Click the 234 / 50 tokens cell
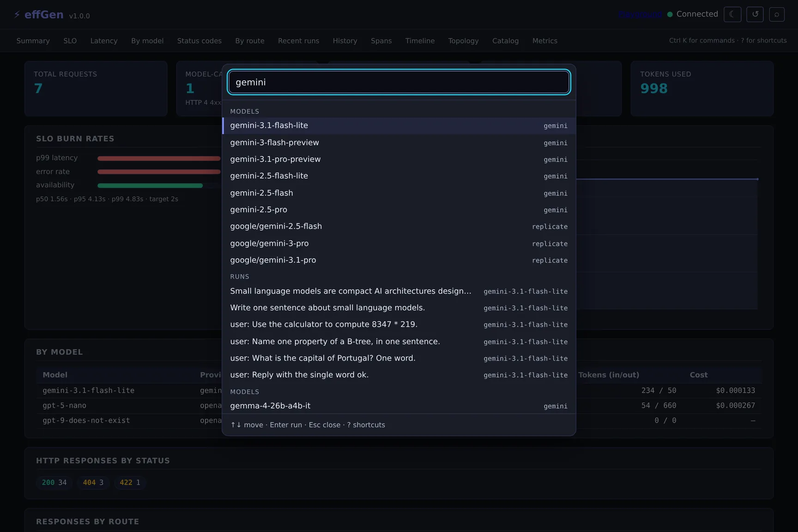Screen dimensions: 798x532 coord(659,391)
